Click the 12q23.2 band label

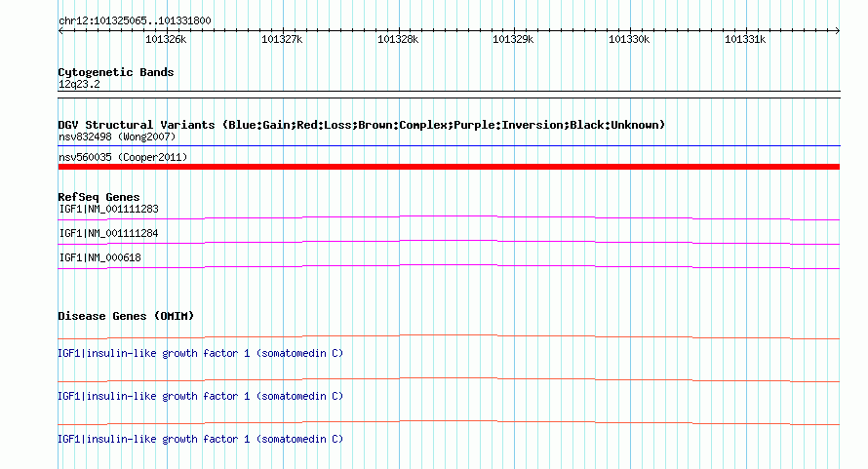(79, 84)
